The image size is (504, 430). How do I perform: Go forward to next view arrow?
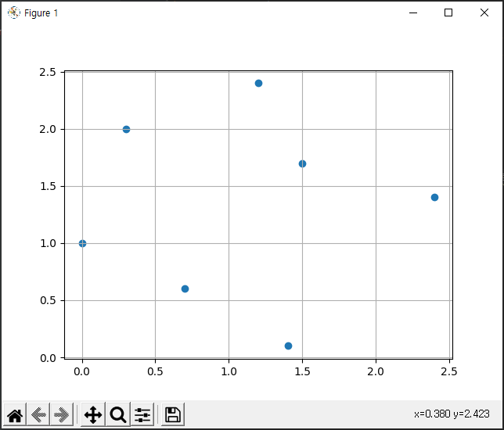[62, 414]
